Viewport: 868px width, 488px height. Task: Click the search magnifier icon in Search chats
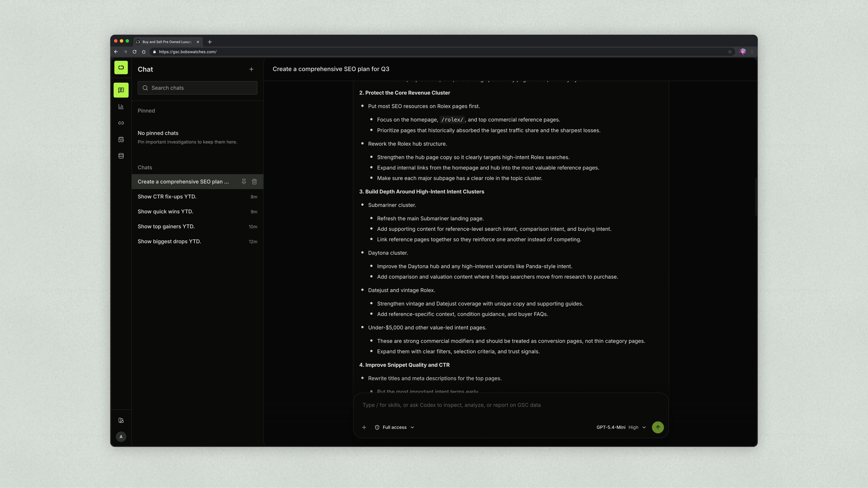pos(145,88)
